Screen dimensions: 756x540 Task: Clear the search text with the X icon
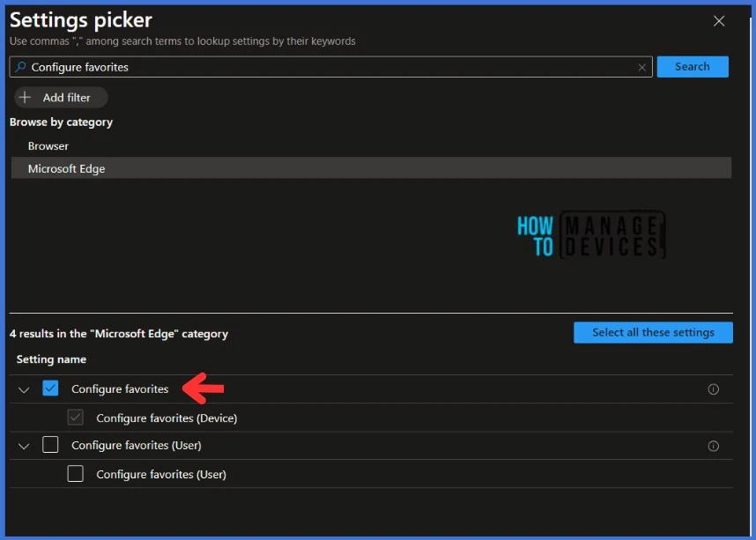tap(641, 68)
